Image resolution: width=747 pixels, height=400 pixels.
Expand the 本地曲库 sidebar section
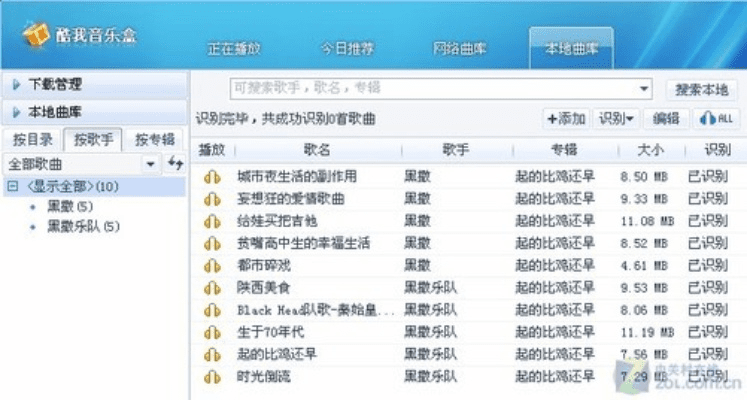pyautogui.click(x=95, y=112)
